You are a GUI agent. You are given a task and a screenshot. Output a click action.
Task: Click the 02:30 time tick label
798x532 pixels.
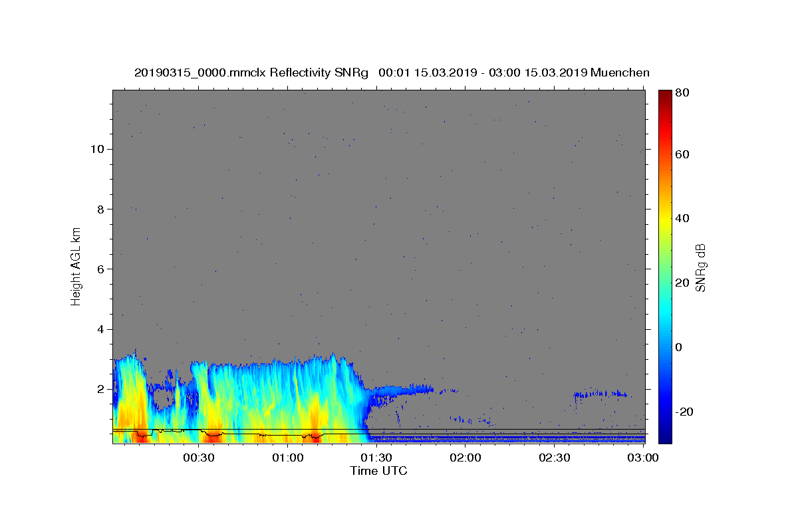pyautogui.click(x=555, y=458)
